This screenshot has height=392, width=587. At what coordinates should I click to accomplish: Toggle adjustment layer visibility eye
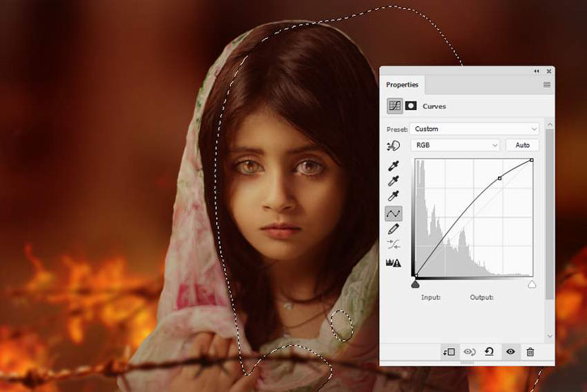[511, 352]
